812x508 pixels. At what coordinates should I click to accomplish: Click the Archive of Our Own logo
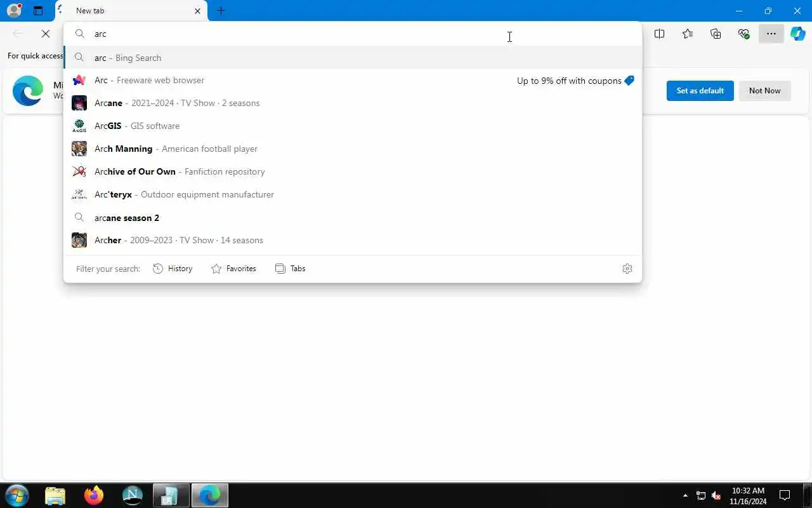tap(79, 171)
